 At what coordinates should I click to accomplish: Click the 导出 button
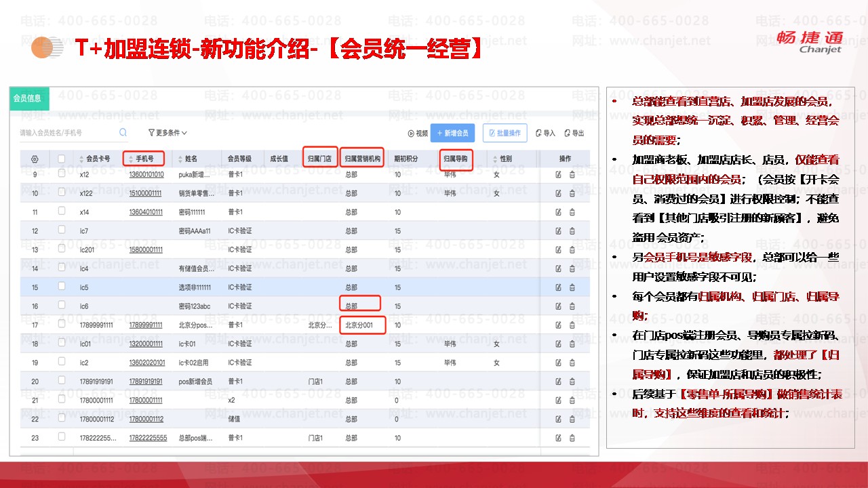574,134
